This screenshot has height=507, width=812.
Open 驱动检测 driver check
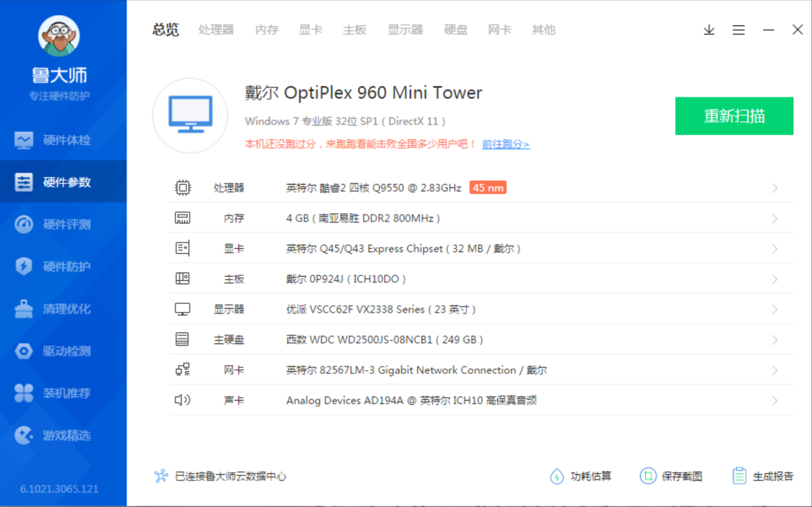point(63,351)
